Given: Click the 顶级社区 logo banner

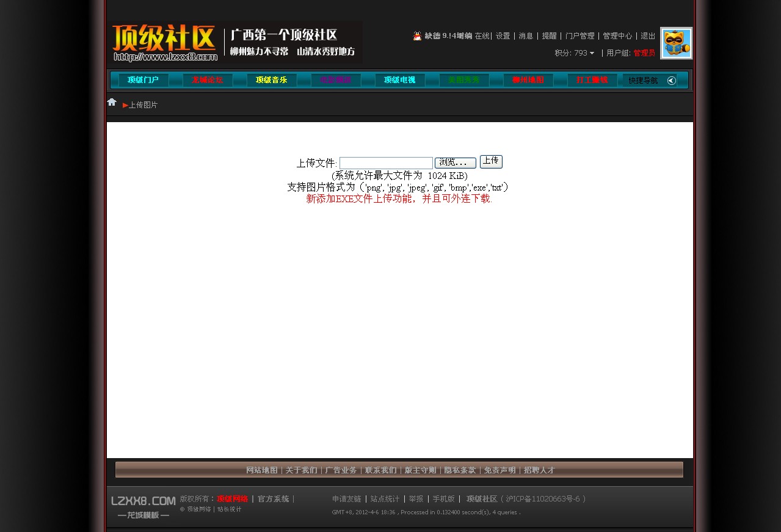Looking at the screenshot, I should click(x=234, y=43).
